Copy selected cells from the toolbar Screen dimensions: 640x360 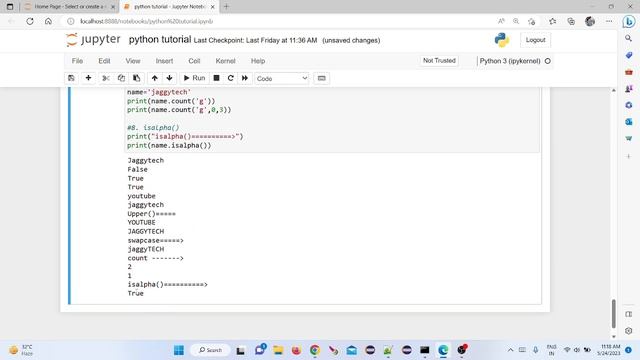[x=121, y=78]
